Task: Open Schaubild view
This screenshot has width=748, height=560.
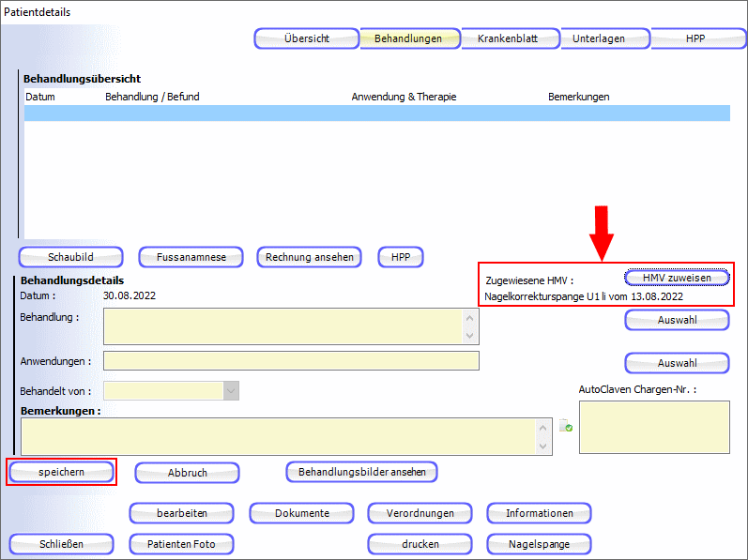Action: (70, 257)
